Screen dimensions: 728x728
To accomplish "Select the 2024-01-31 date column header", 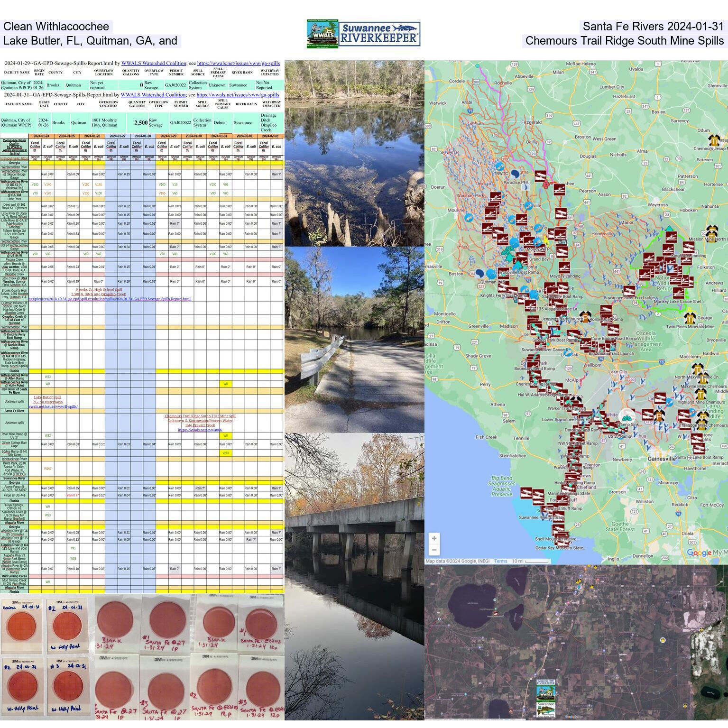I will [219, 136].
